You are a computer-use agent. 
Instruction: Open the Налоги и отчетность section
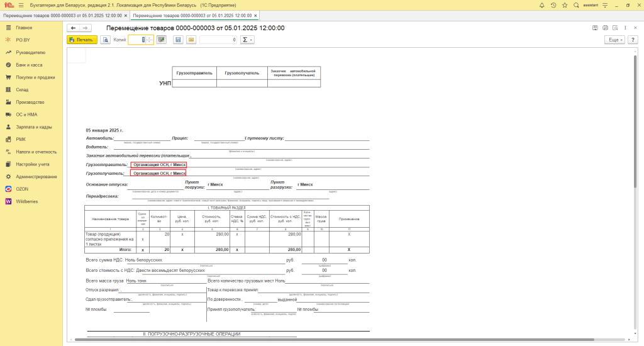[x=36, y=152]
